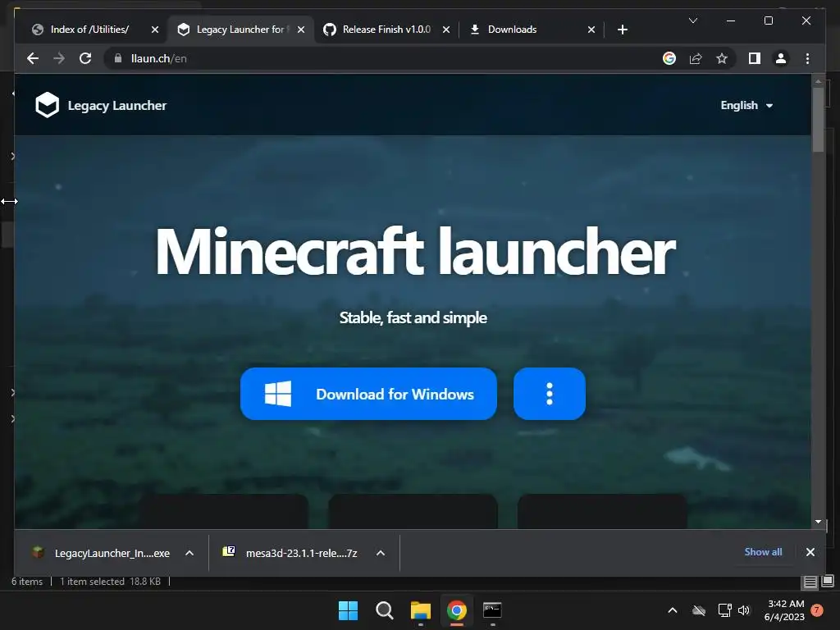Click Download for Windows button

(368, 394)
